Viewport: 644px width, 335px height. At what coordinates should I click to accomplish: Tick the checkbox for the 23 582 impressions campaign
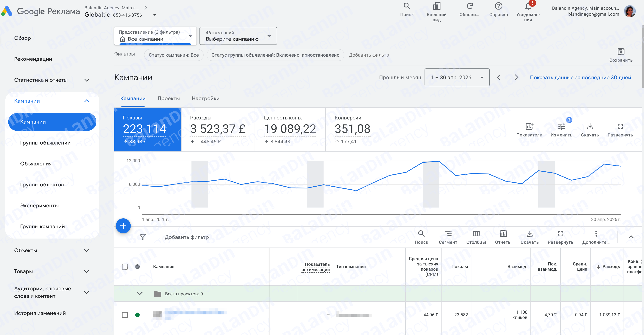point(125,315)
